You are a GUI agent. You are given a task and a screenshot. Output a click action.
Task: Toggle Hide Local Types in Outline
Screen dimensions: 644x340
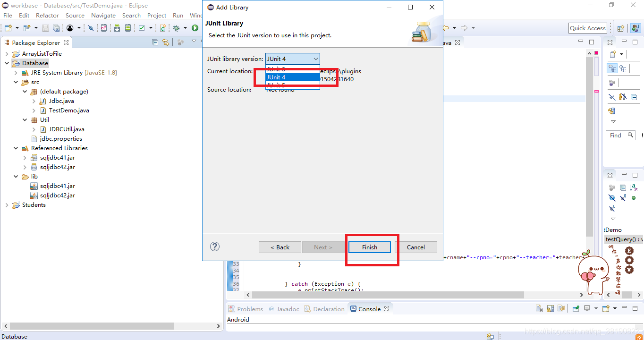coord(612,208)
